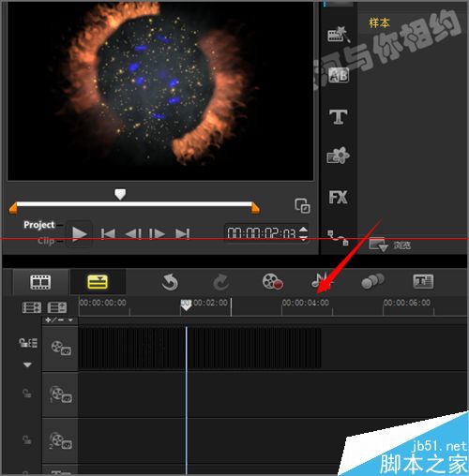469x476 pixels.
Task: Toggle ripple lock on overlay track 2
Action: (27, 439)
